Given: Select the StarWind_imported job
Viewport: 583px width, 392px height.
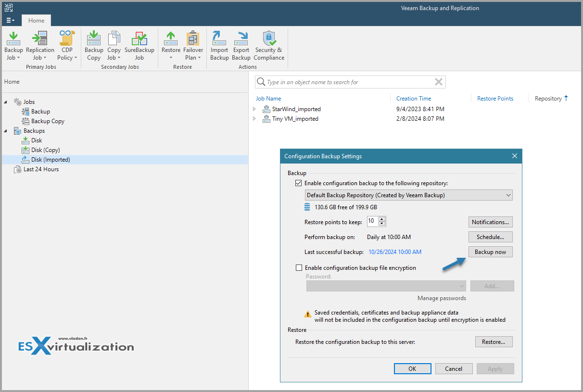Looking at the screenshot, I should tap(296, 109).
